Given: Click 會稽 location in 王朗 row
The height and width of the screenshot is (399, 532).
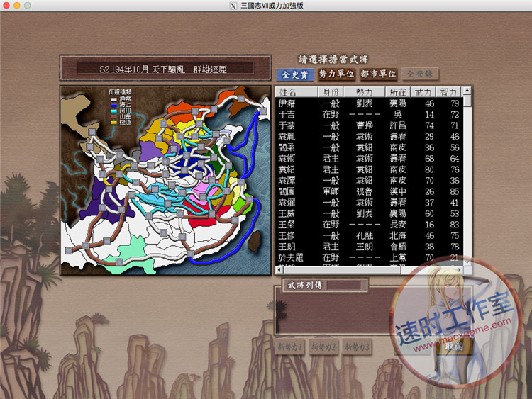Looking at the screenshot, I should pyautogui.click(x=398, y=247).
